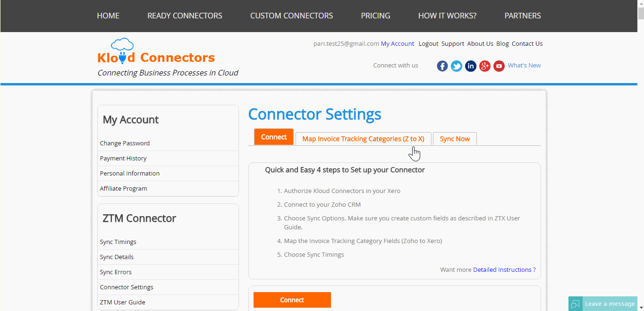Click the What's New link

pos(524,66)
